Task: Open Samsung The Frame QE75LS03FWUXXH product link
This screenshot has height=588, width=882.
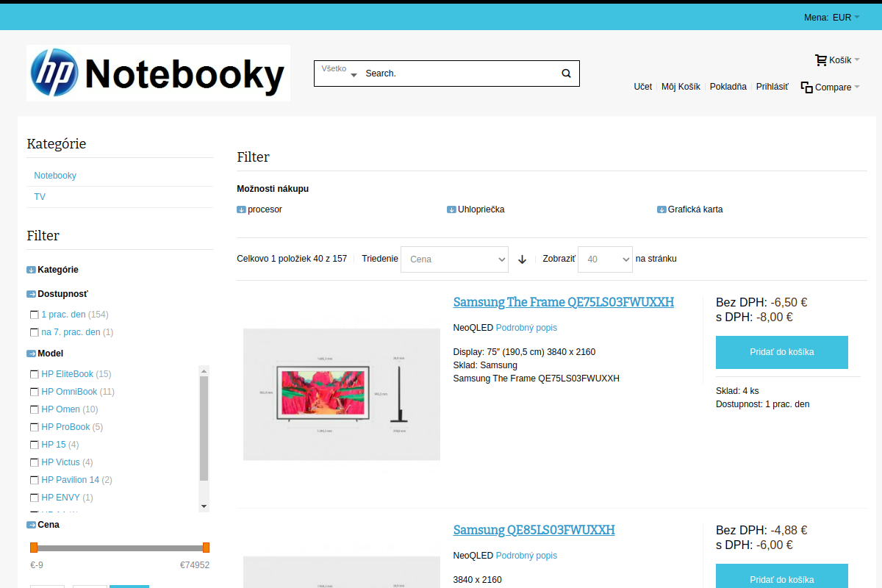Action: click(x=564, y=302)
